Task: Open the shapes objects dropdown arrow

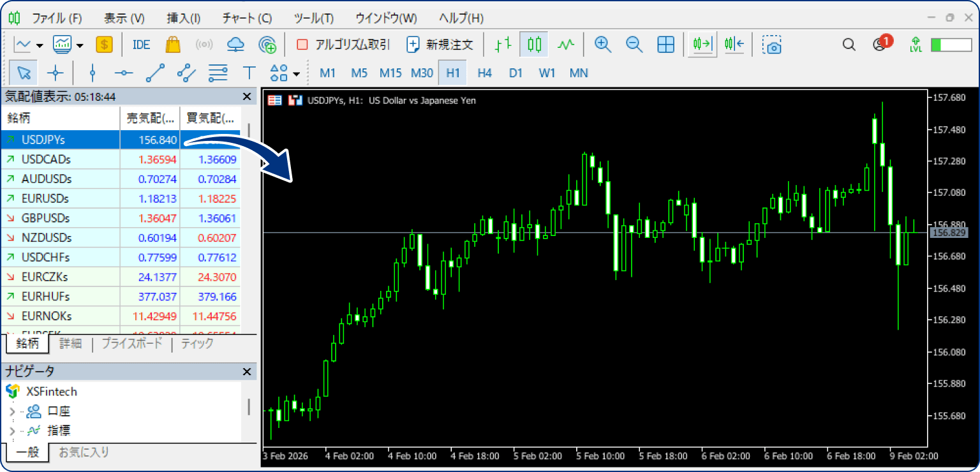Action: 297,74
